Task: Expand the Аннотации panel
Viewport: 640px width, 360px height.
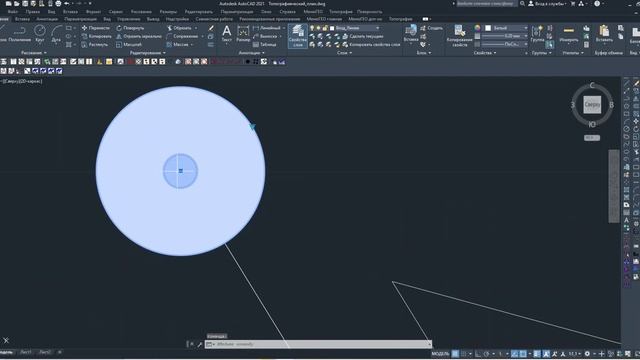Action: pos(251,53)
